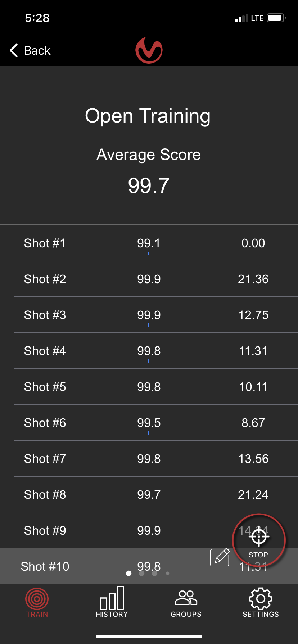The width and height of the screenshot is (298, 644).
Task: Select Shot #6 scoring 99.5
Action: point(156,423)
